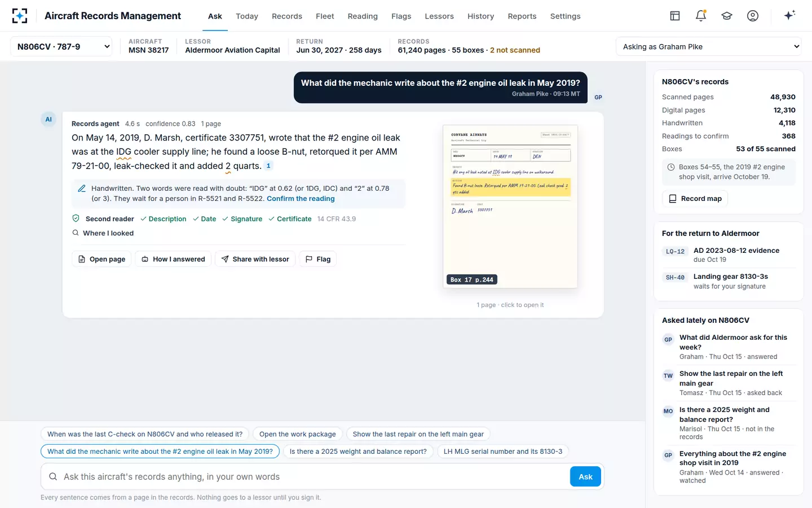Click the MO avatar in Asked lately
The width and height of the screenshot is (812, 508).
coord(668,411)
